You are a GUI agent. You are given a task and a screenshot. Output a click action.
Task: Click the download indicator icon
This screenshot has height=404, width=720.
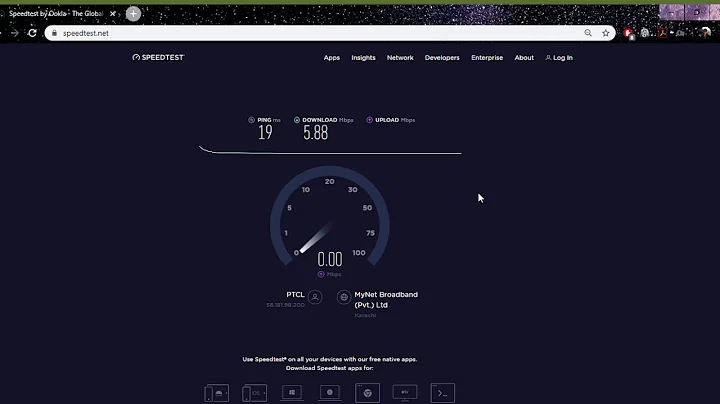pos(297,120)
